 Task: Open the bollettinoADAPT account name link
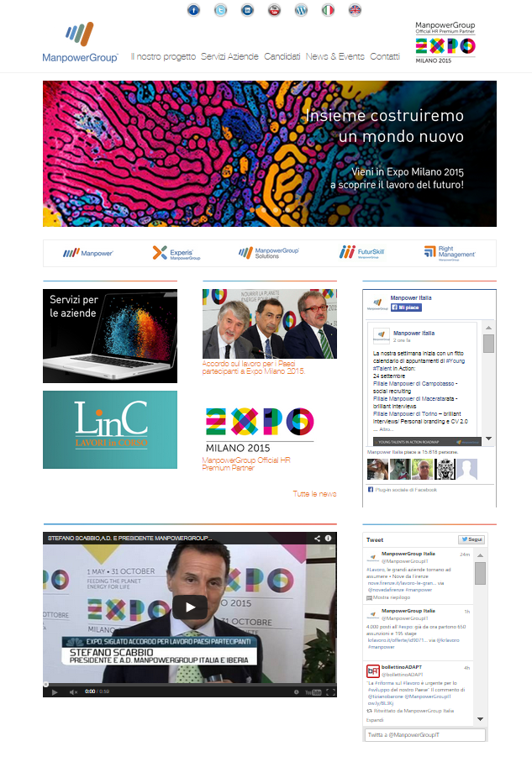tap(402, 667)
